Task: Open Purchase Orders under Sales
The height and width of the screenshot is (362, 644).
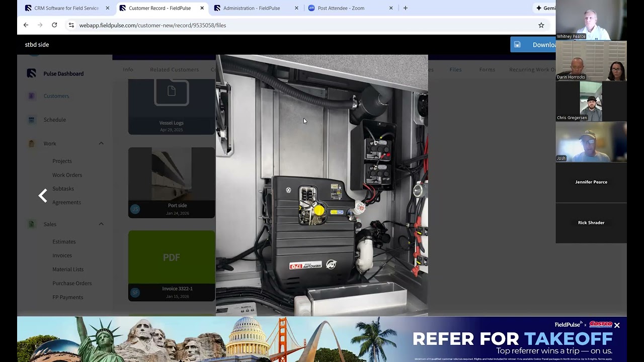Action: coord(72,283)
